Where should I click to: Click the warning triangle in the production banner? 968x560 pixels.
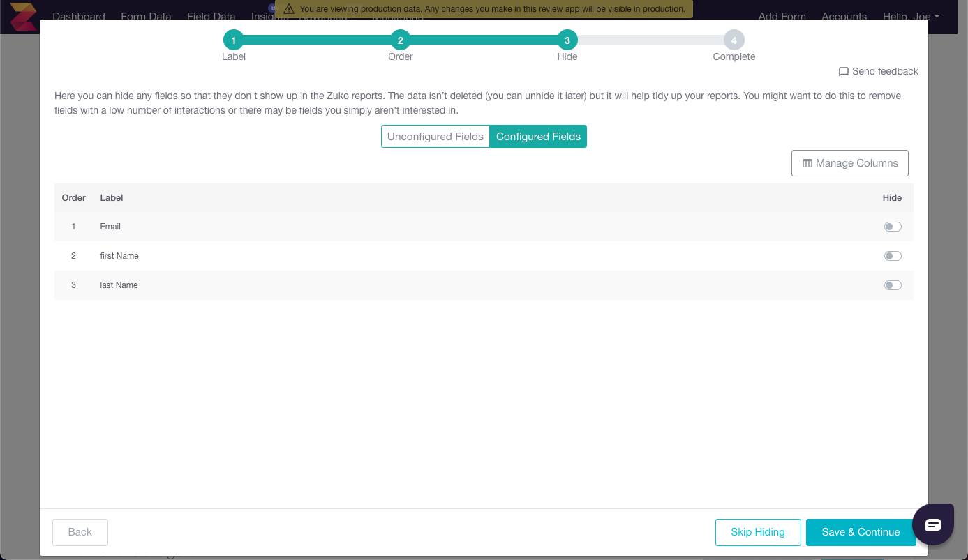pyautogui.click(x=289, y=9)
